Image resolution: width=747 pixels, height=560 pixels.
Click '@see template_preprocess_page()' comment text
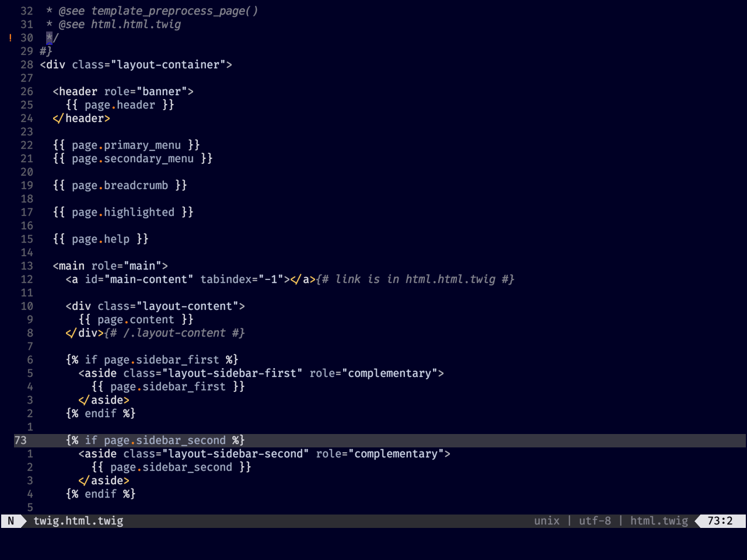click(x=158, y=11)
